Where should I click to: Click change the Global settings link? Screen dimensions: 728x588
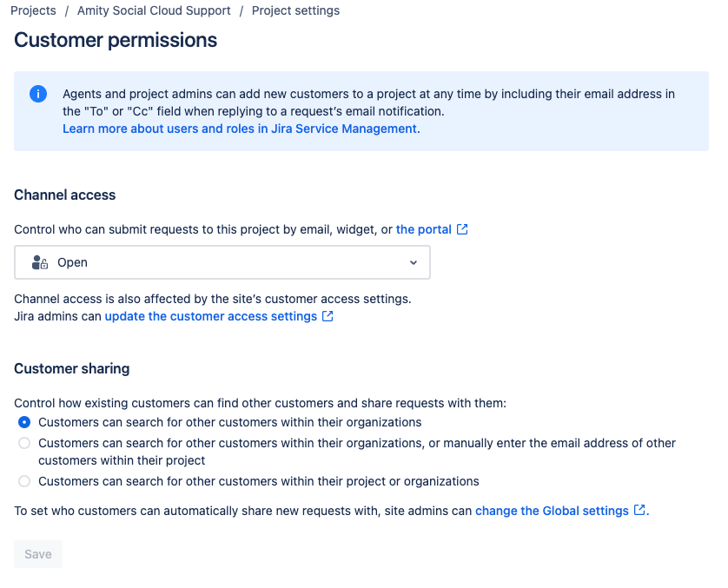[x=552, y=511]
